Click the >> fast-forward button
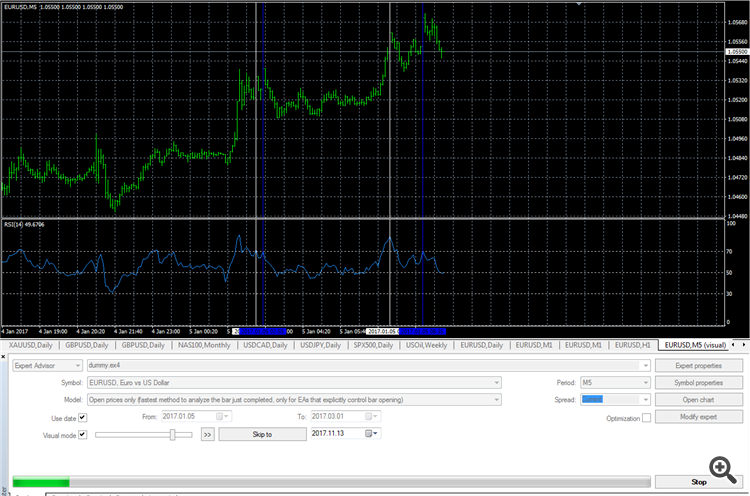 pos(207,435)
